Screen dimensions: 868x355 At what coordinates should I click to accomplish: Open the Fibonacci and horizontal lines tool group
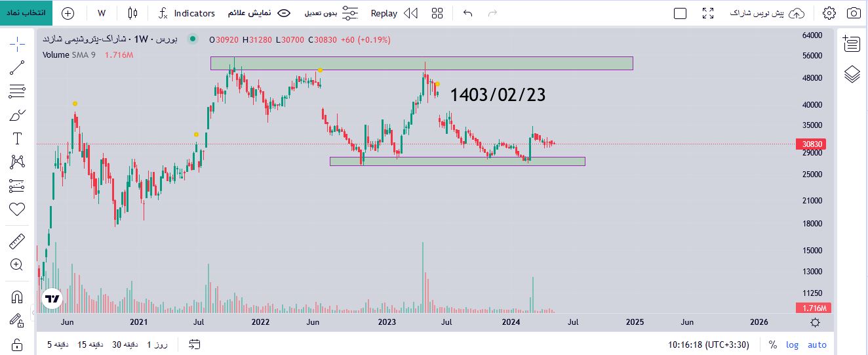click(17, 91)
